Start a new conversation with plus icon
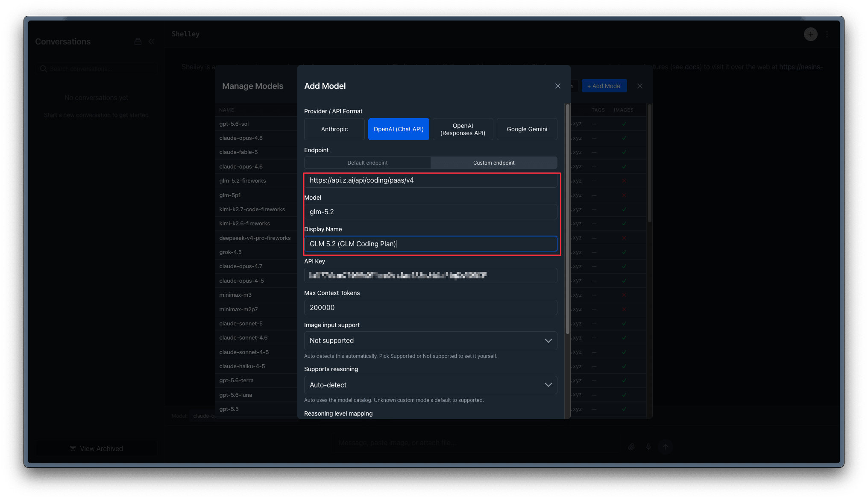Image resolution: width=868 pixels, height=499 pixels. 810,34
